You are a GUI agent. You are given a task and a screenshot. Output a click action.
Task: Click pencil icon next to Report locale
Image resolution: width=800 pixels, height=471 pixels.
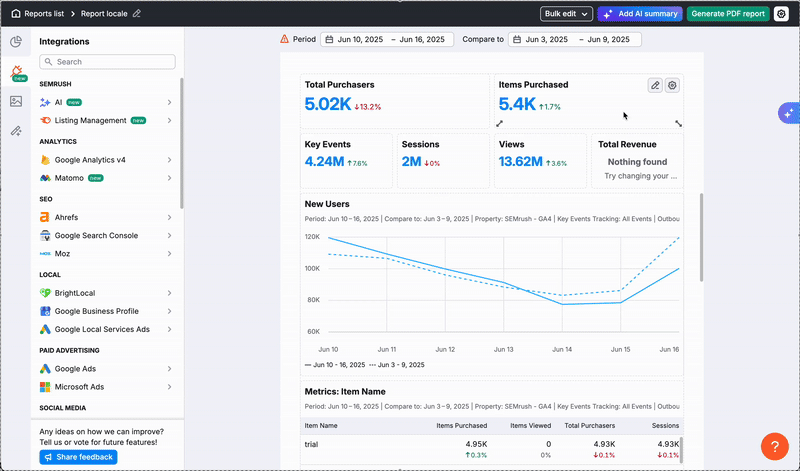pos(137,14)
